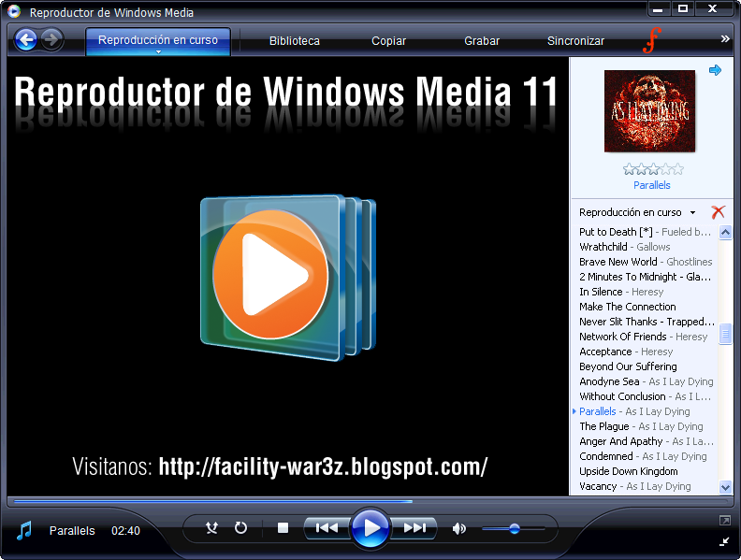Mute the sound with the speaker icon
Screen dimensions: 741x560
[x=458, y=528]
